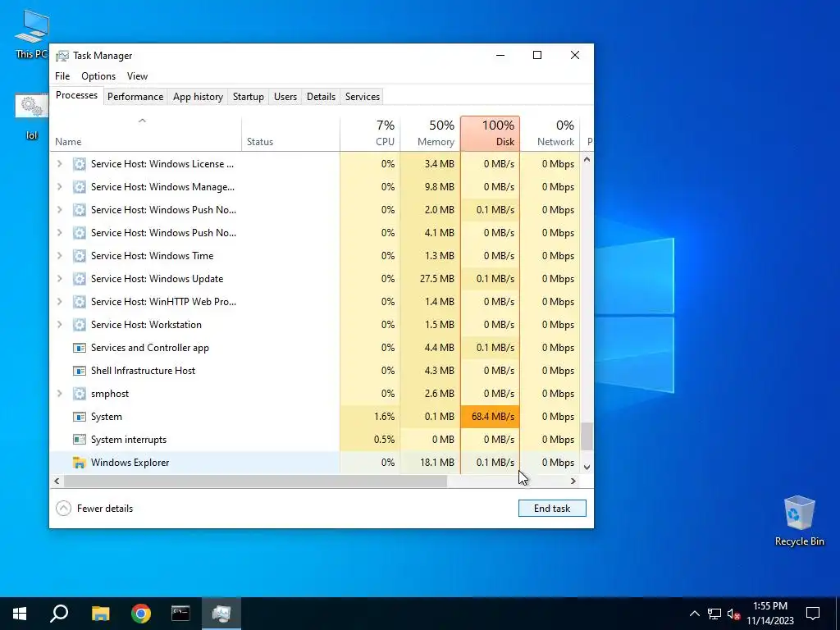Switch to the Details tab
The height and width of the screenshot is (630, 840).
click(321, 97)
